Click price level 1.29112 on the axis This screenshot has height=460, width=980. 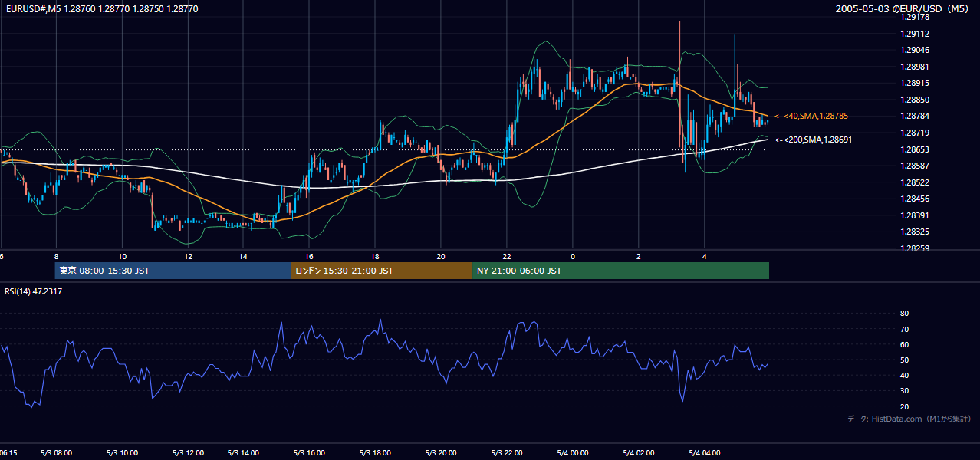pyautogui.click(x=914, y=34)
